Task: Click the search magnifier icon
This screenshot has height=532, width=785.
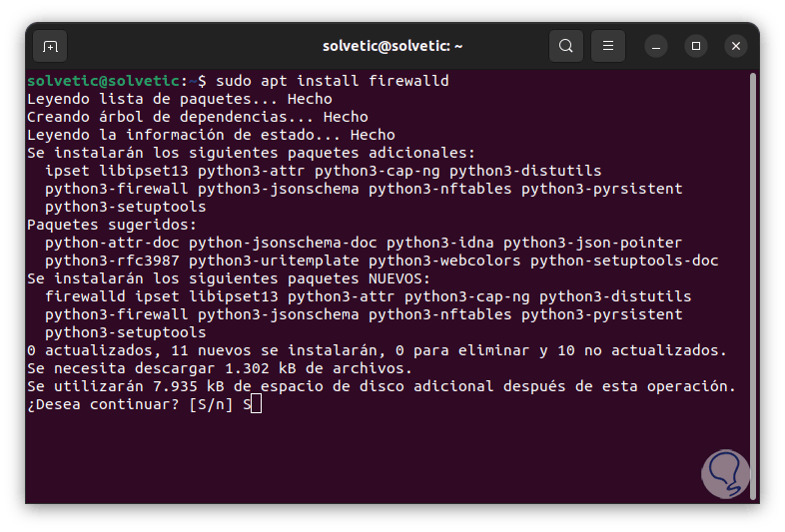Action: [x=566, y=46]
